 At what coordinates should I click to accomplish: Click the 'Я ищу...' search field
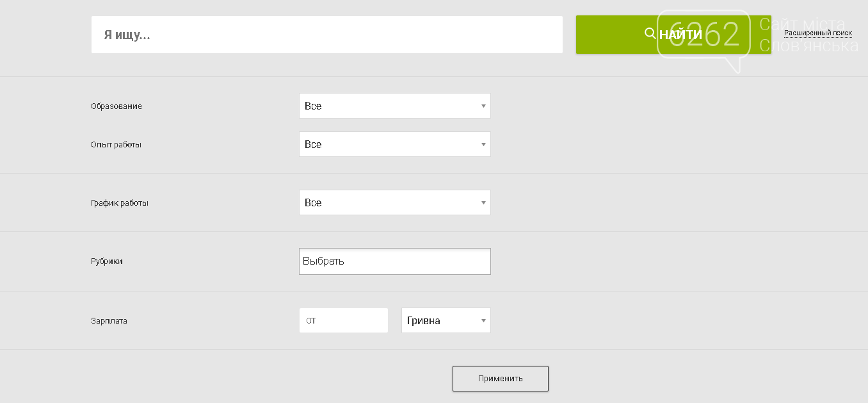[x=327, y=35]
